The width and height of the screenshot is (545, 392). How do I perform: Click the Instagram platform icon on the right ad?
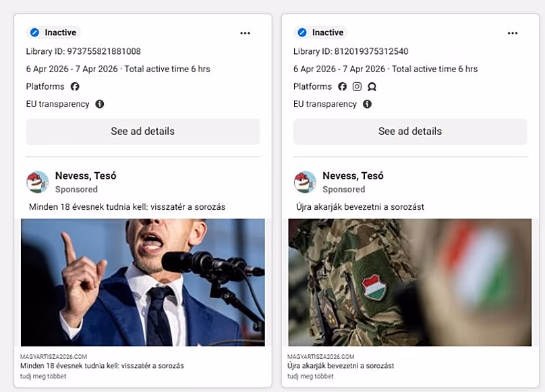358,86
